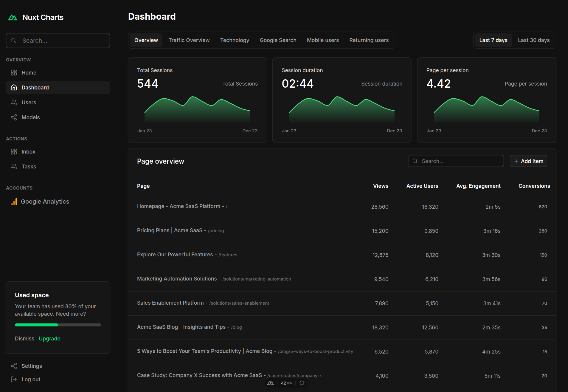Click the Users people icon

(14, 103)
